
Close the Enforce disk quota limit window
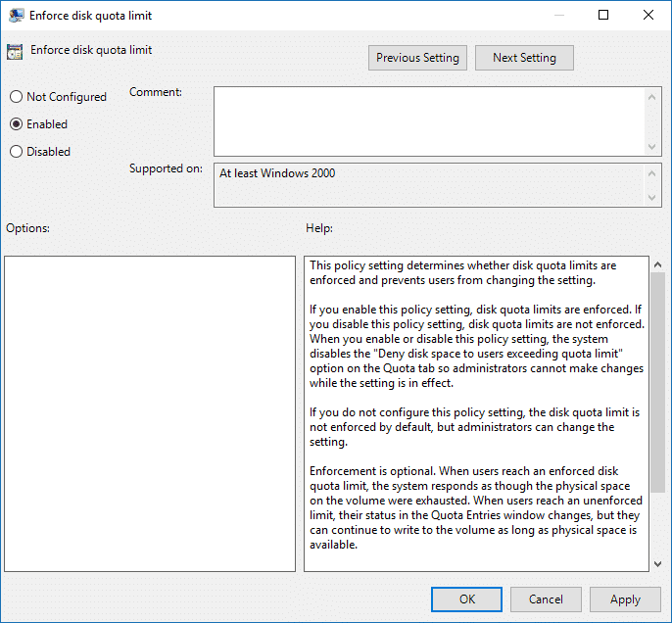[x=648, y=15]
